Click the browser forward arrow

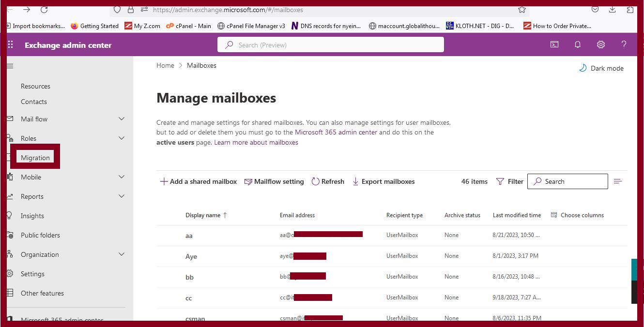[x=27, y=9]
